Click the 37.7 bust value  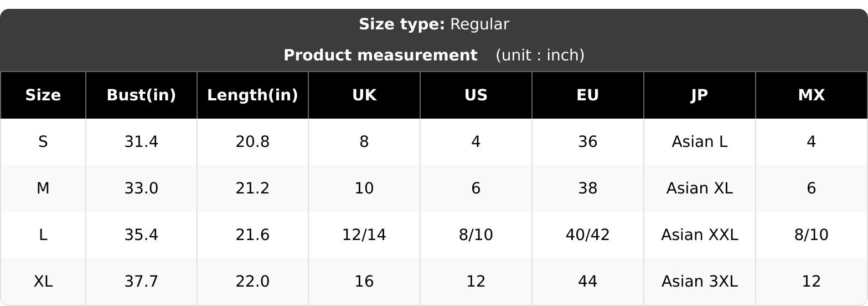141,282
